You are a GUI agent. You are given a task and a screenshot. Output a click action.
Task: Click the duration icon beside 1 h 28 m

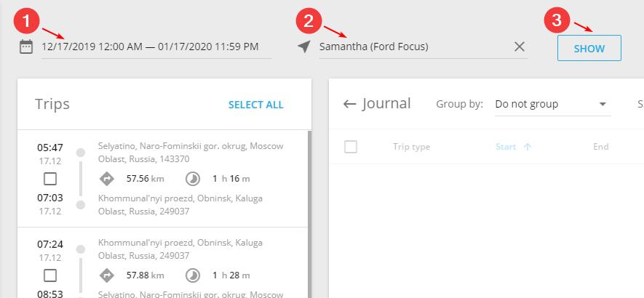pos(192,275)
